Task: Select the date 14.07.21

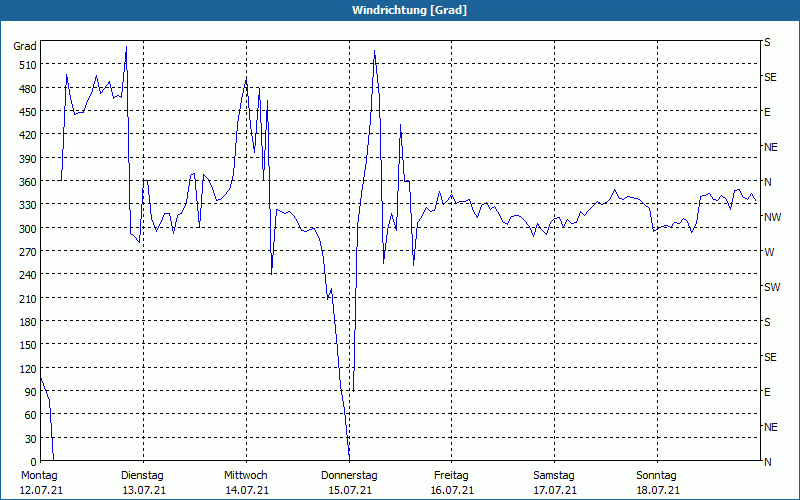Action: [247, 491]
